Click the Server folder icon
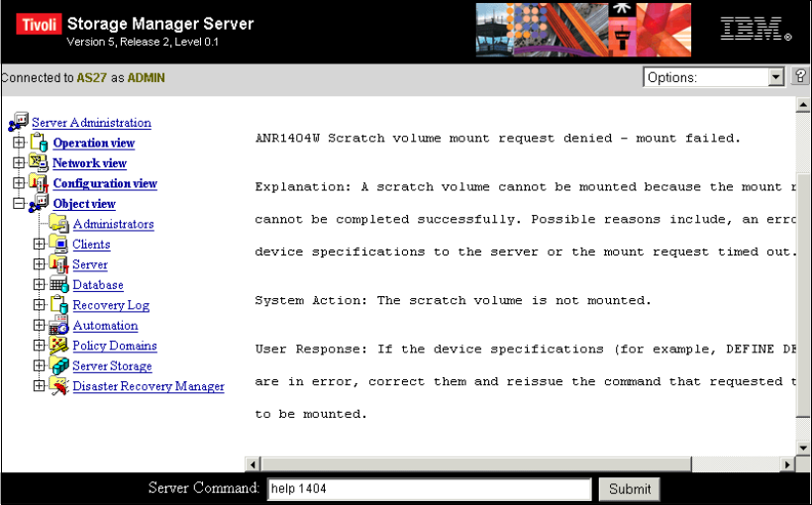The height and width of the screenshot is (505, 812). pos(59,263)
